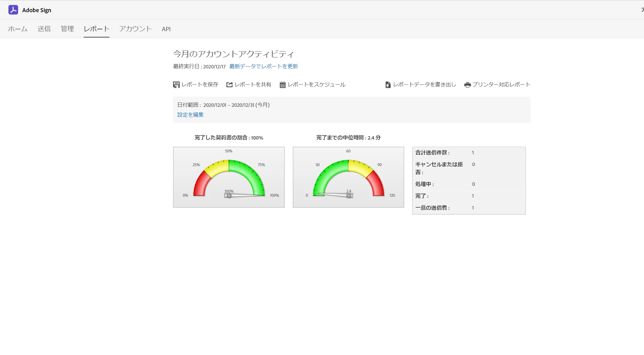The image size is (644, 355).
Task: Click 最新データでレポートを更新 link
Action: pos(264,67)
